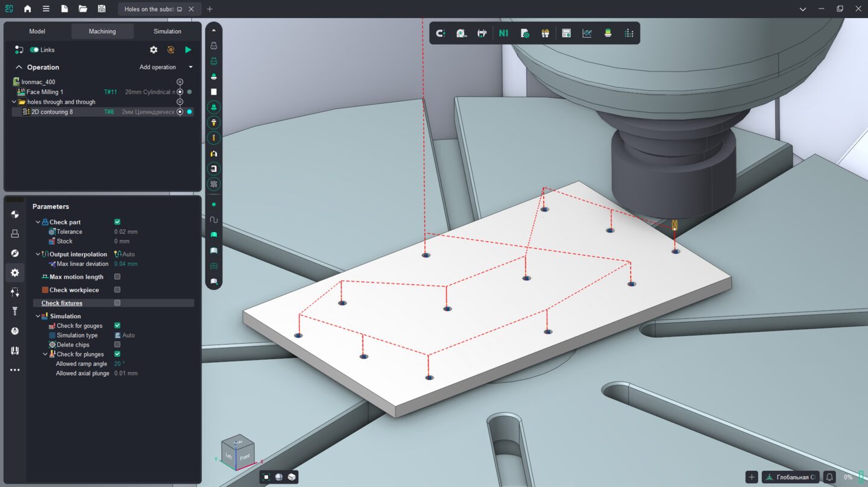Viewport: 868px width, 487px height.
Task: Toggle the Links switch off
Action: [x=34, y=50]
